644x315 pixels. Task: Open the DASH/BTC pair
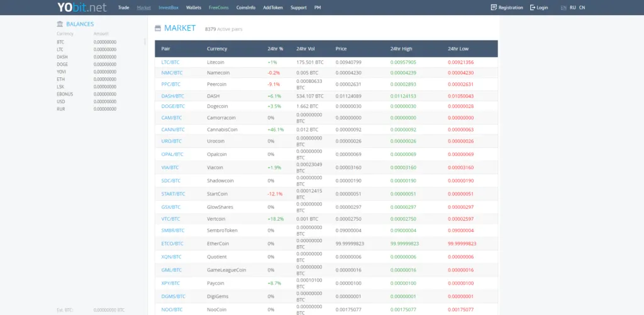click(x=172, y=96)
